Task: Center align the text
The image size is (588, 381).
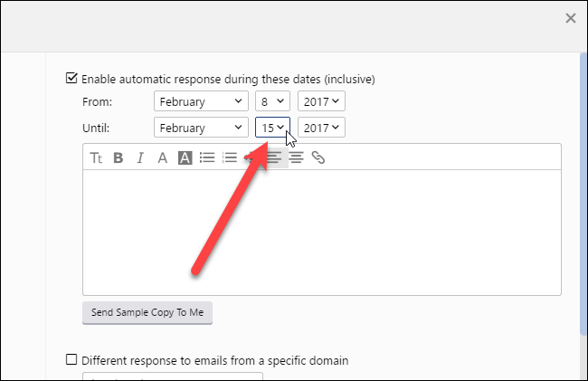Action: click(x=296, y=157)
